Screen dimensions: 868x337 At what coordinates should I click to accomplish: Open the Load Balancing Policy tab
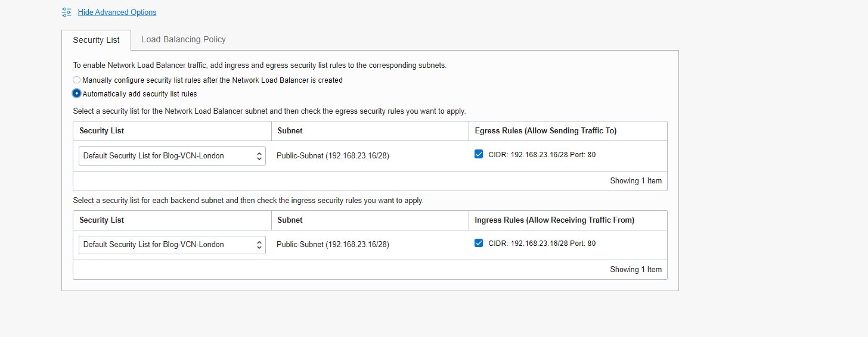pos(184,39)
